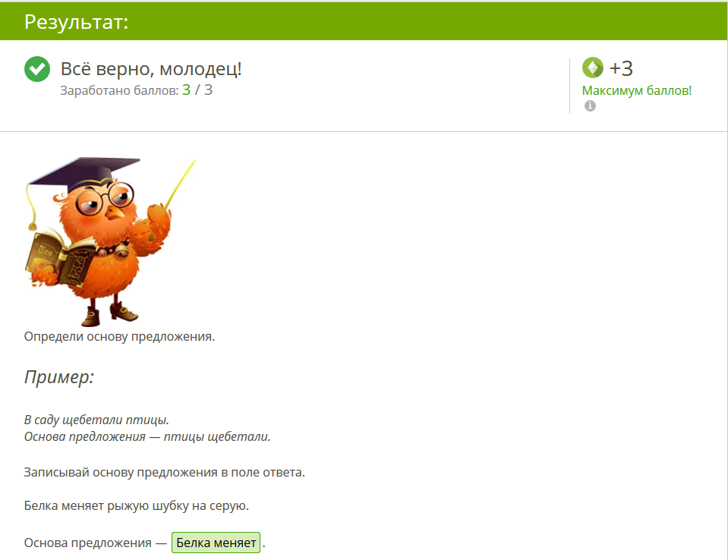The height and width of the screenshot is (560, 728).
Task: Click the example sentence В саду щебетали птицы
Action: click(96, 420)
